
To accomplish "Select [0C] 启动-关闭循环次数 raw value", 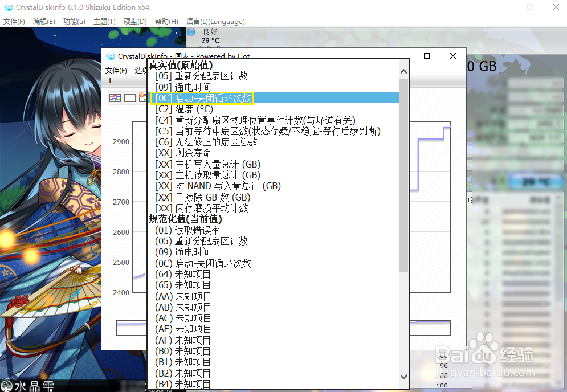I will click(274, 98).
